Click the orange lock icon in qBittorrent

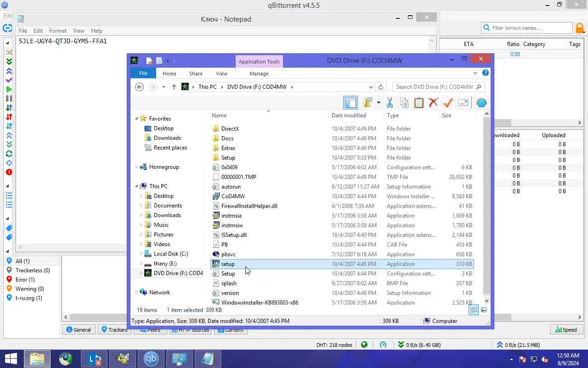coord(580,28)
